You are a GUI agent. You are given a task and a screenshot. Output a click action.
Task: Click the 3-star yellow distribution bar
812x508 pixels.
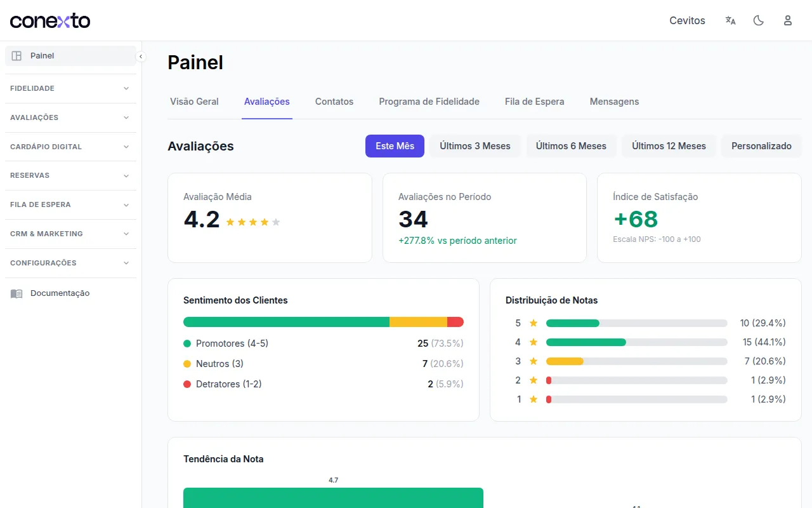pyautogui.click(x=565, y=361)
